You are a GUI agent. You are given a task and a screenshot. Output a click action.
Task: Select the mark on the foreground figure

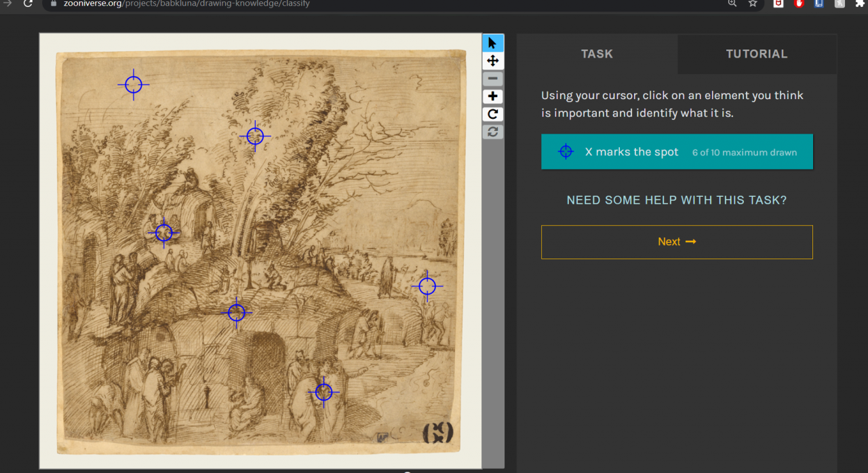click(324, 392)
